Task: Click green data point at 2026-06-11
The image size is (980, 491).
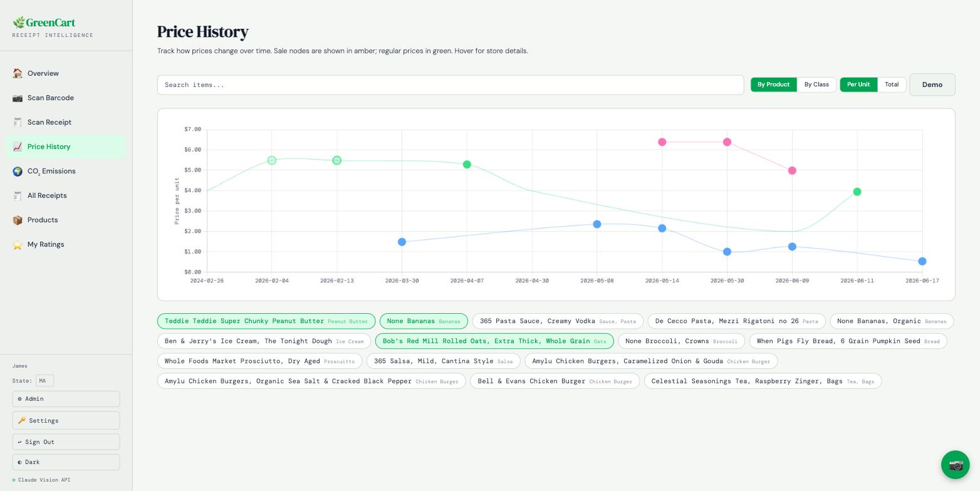Action: pos(857,192)
